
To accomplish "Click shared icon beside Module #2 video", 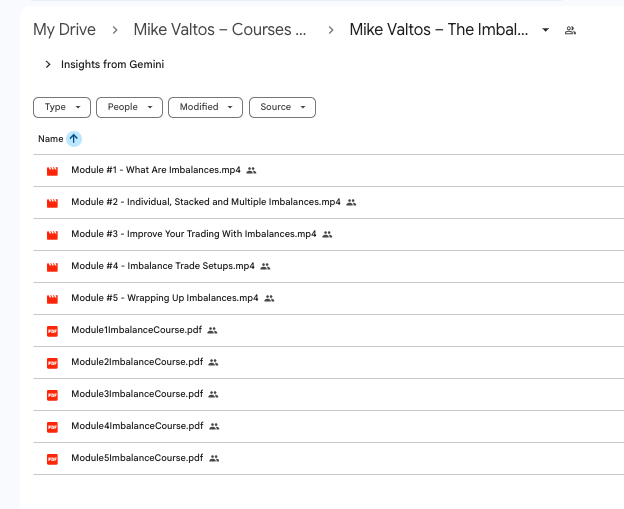I will click(x=351, y=203).
